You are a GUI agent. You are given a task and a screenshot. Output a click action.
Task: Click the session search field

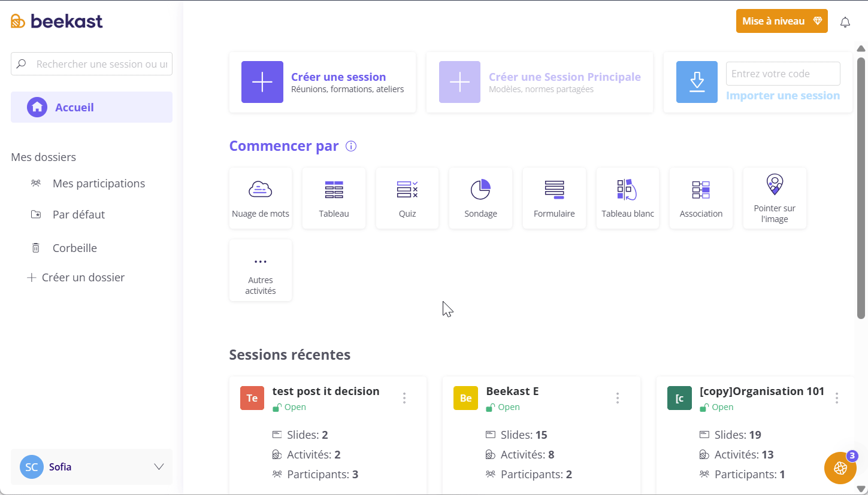tap(92, 63)
